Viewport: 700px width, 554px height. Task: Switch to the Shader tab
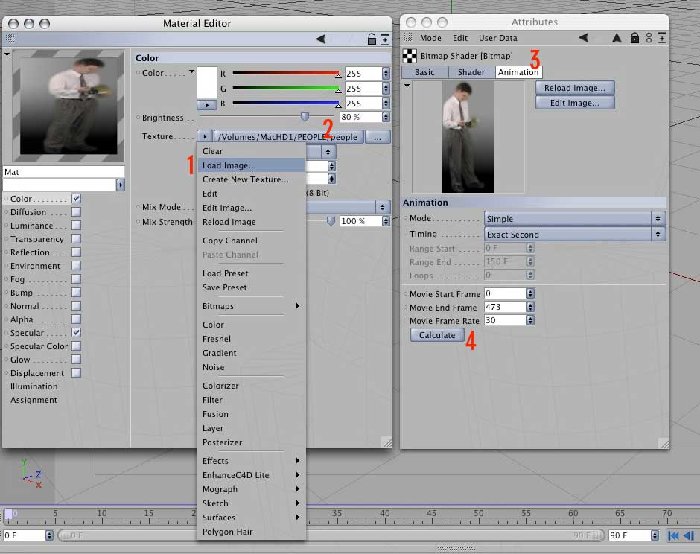[x=471, y=72]
